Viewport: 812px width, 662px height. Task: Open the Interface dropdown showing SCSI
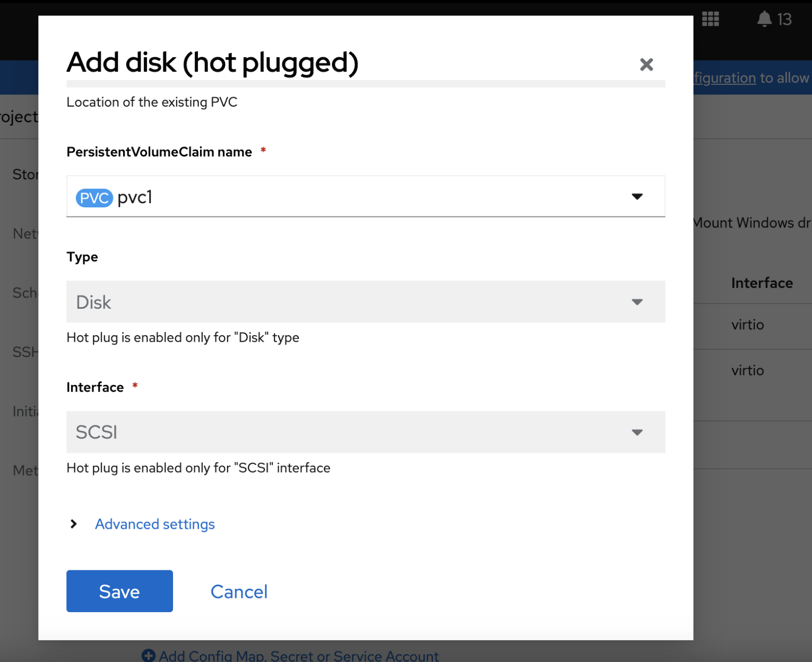pyautogui.click(x=365, y=432)
